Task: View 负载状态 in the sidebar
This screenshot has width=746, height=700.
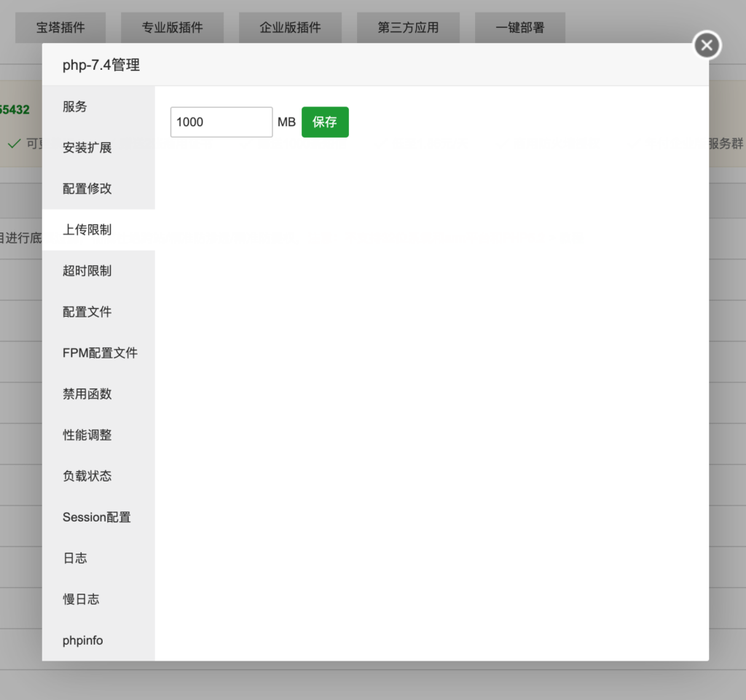Action: coord(87,476)
